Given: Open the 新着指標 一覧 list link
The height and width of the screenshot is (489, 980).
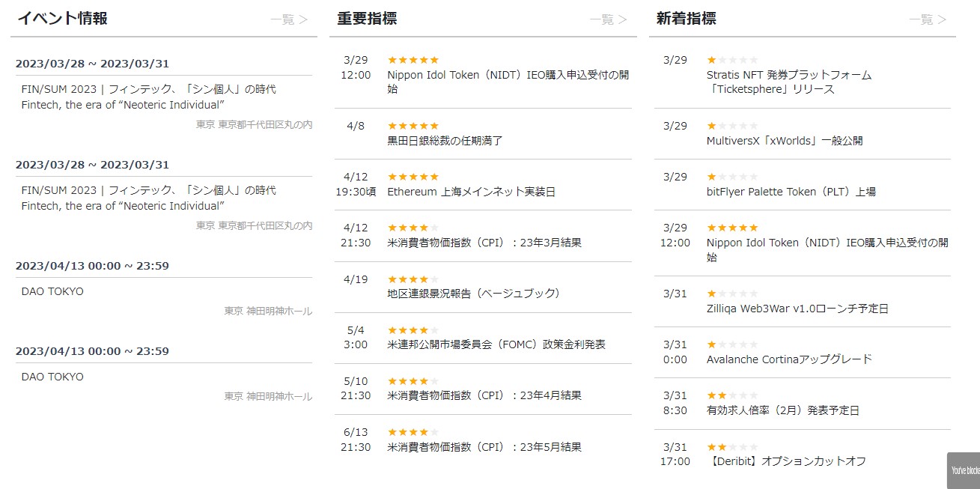Looking at the screenshot, I should (928, 19).
